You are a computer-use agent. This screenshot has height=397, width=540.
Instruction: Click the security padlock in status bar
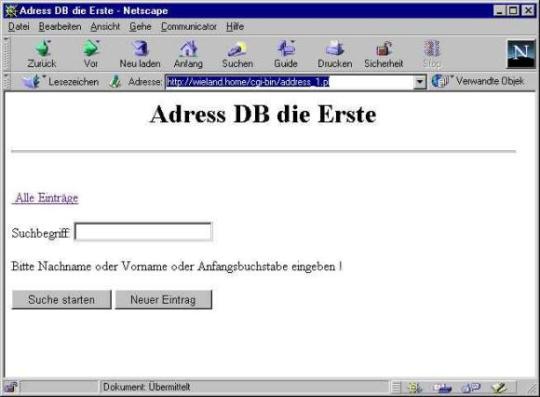click(11, 387)
